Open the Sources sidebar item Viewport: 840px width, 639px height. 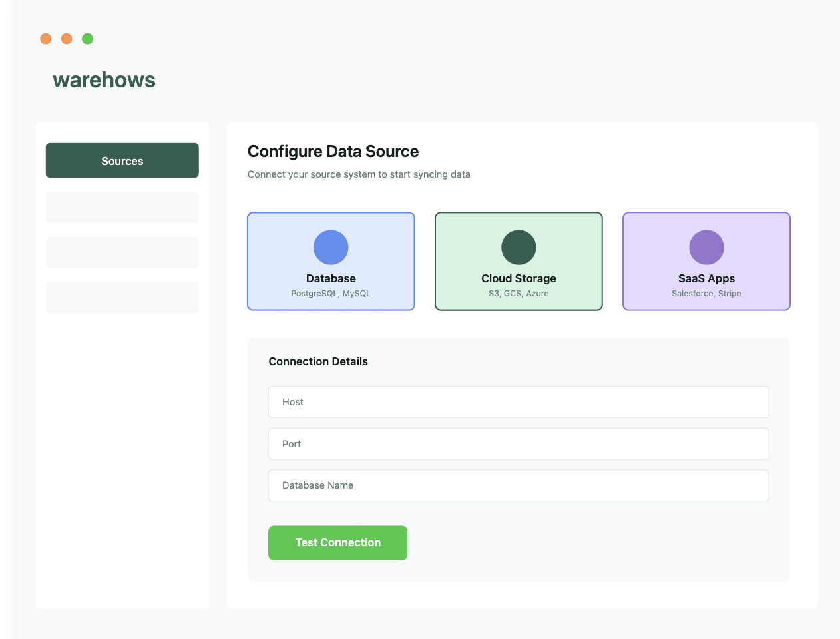122,160
